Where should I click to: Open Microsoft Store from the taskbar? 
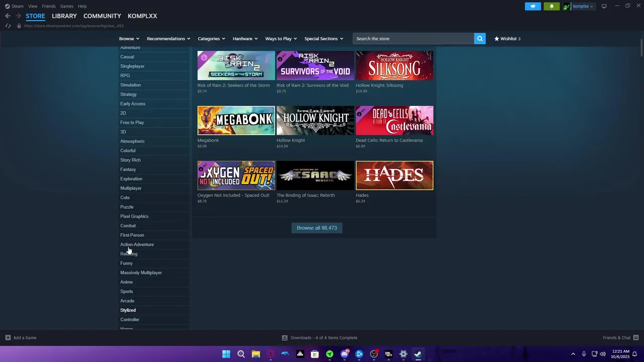(315, 354)
